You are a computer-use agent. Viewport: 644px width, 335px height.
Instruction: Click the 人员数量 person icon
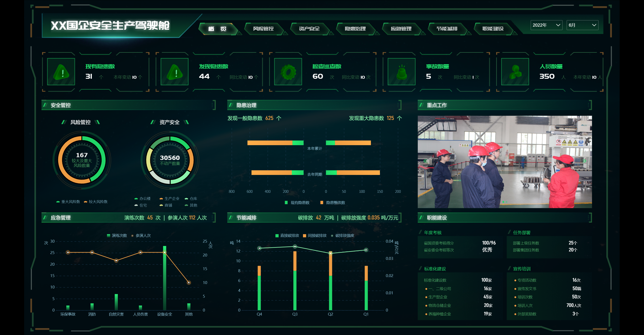click(x=515, y=72)
